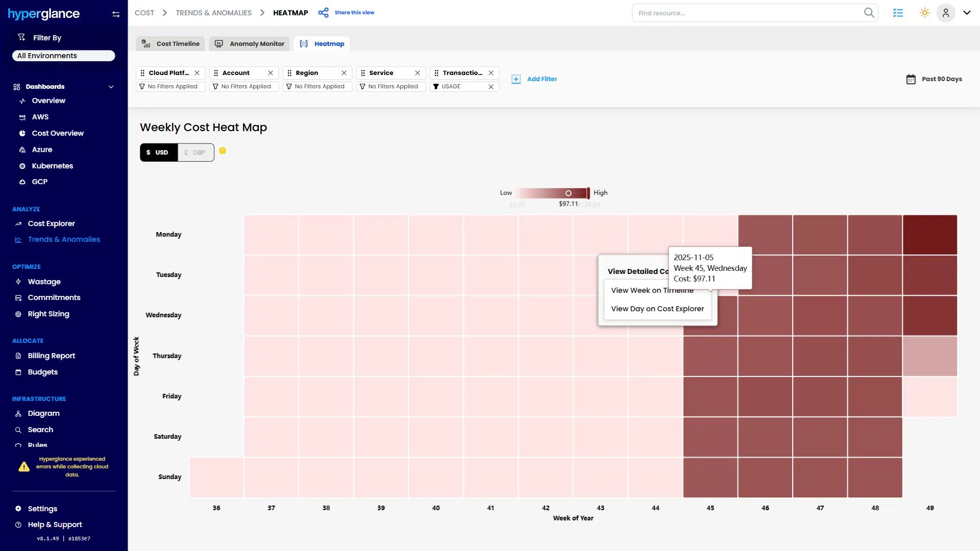Click the Add Filter button
Image resolution: width=980 pixels, height=551 pixels.
(x=534, y=79)
